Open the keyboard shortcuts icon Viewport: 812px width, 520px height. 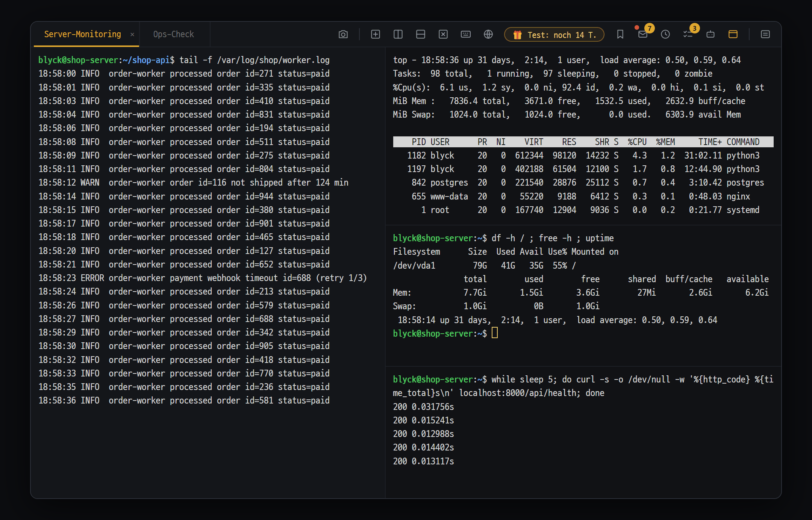click(465, 35)
